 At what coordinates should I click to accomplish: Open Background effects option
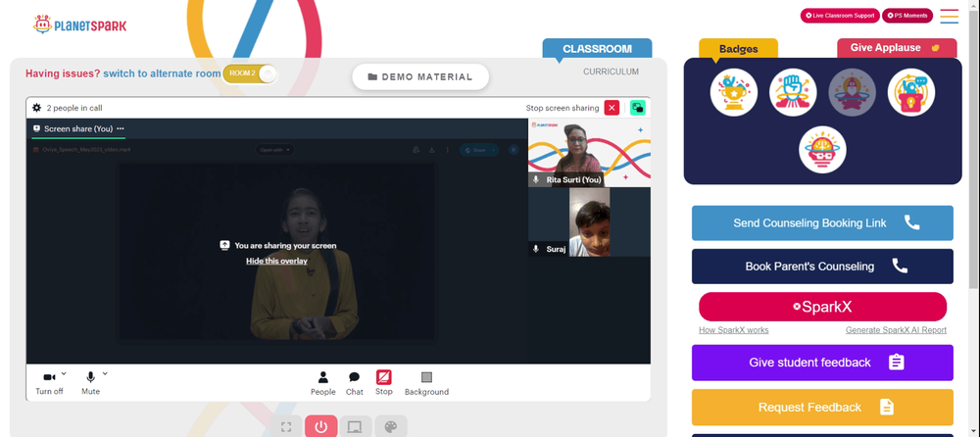tap(426, 383)
